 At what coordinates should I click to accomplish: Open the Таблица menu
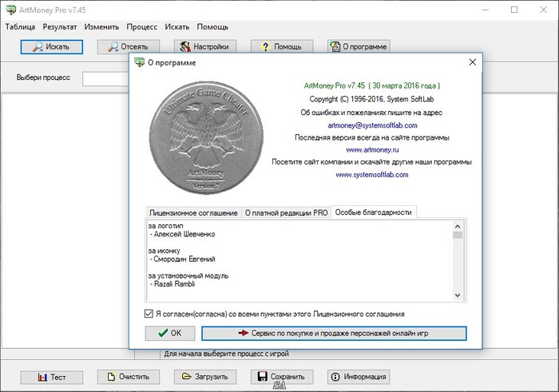click(22, 26)
